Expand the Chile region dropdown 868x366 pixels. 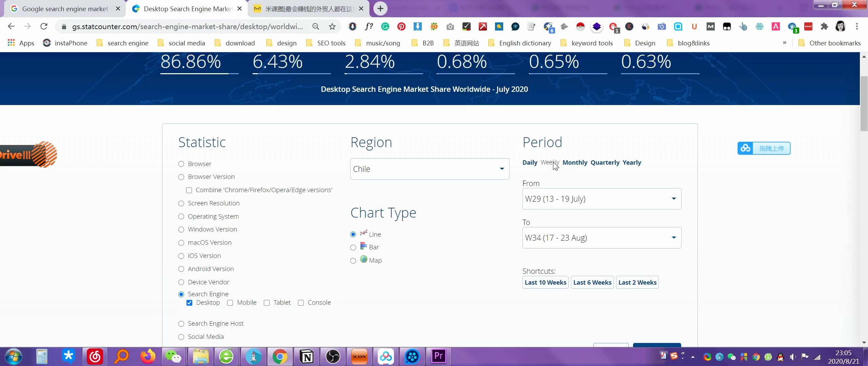(x=429, y=169)
